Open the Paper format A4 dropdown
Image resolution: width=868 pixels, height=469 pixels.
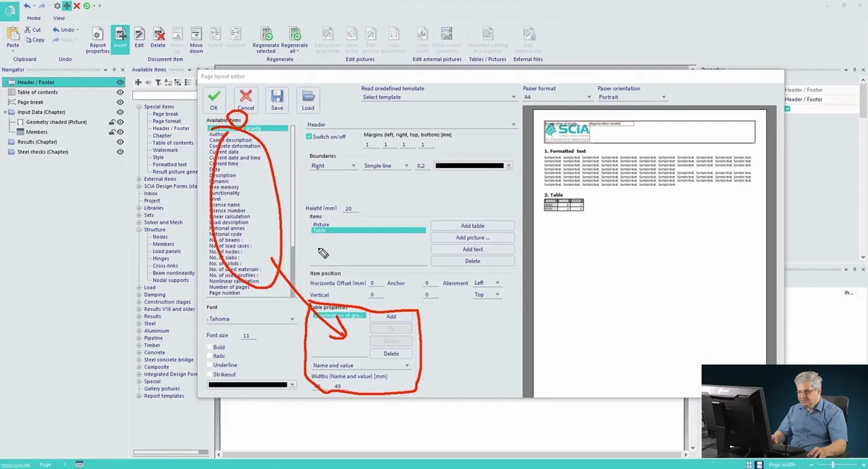(x=557, y=97)
